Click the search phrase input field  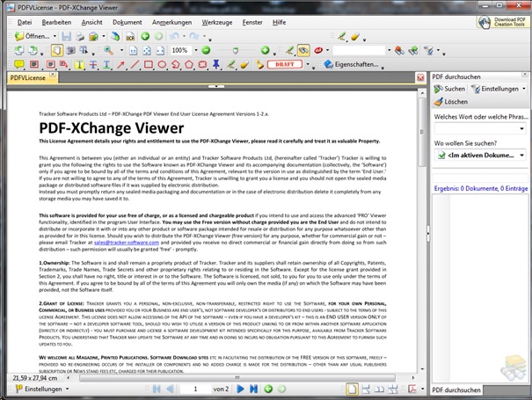(x=479, y=128)
